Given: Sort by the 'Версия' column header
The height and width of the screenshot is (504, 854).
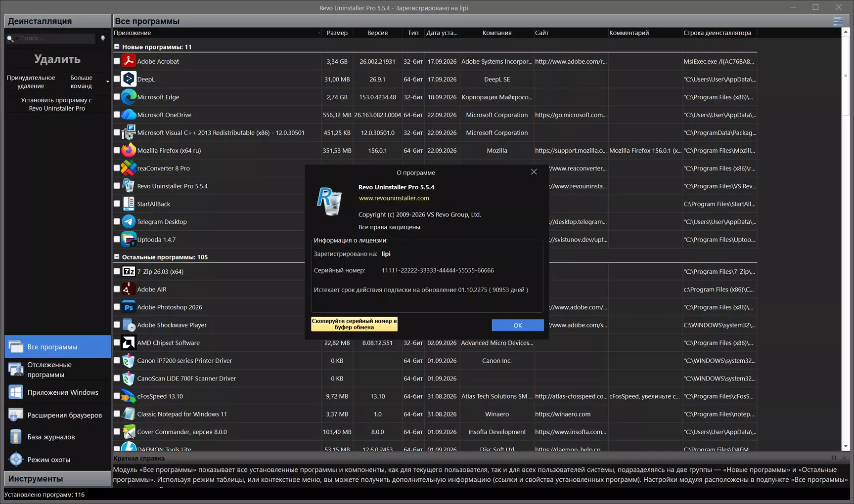Looking at the screenshot, I should pos(377,33).
